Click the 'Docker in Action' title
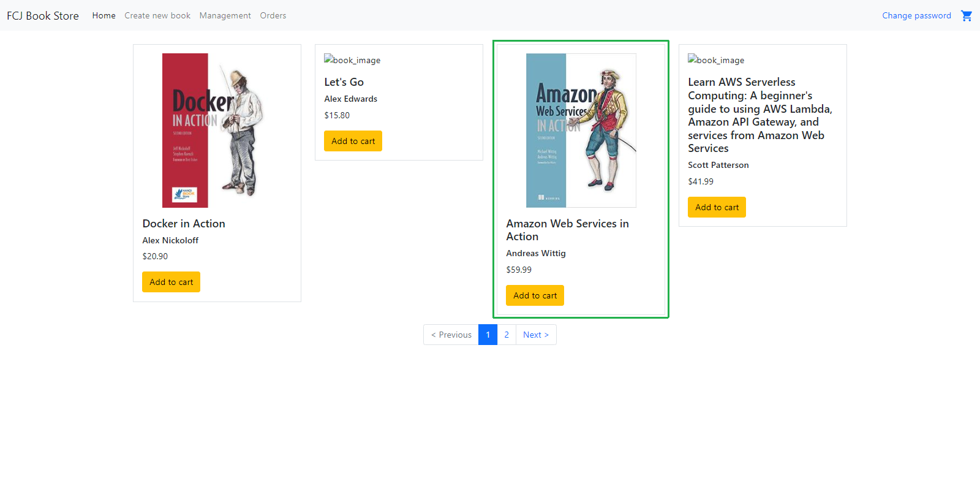Image resolution: width=980 pixels, height=497 pixels. click(184, 224)
